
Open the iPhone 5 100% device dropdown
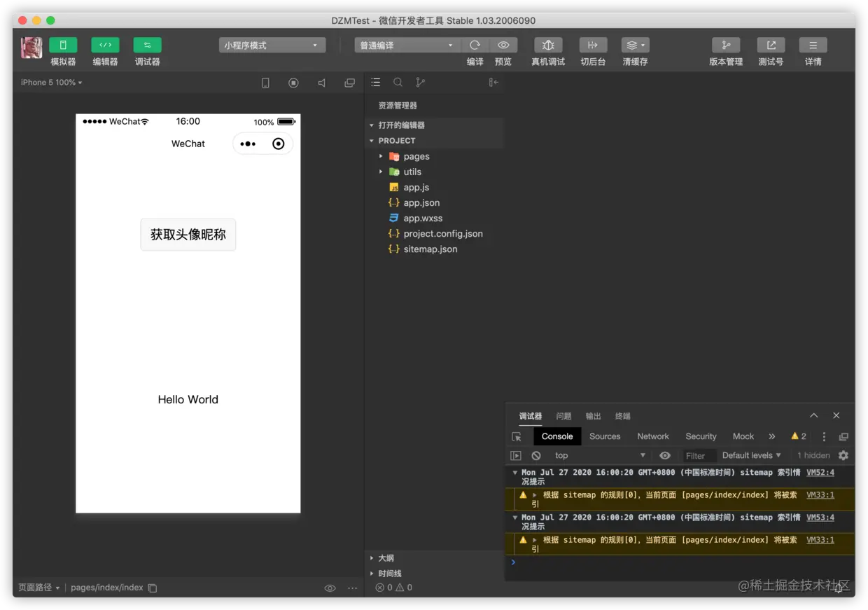pos(52,83)
